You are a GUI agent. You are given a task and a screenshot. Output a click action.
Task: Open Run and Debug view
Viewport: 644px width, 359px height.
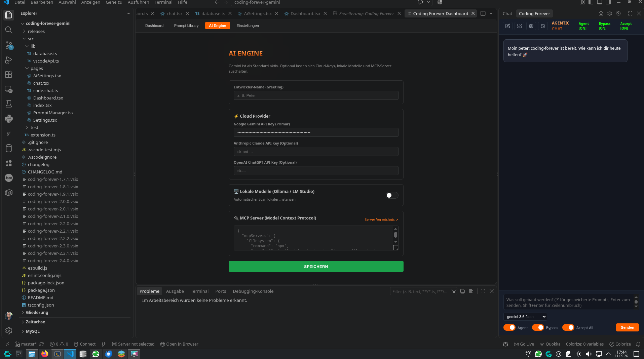(9, 59)
